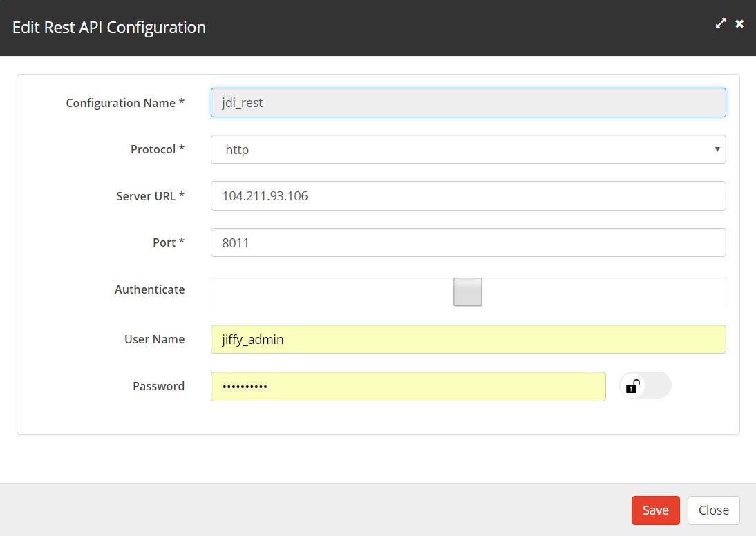
Task: Expand the dialog to full screen
Action: coord(721,23)
